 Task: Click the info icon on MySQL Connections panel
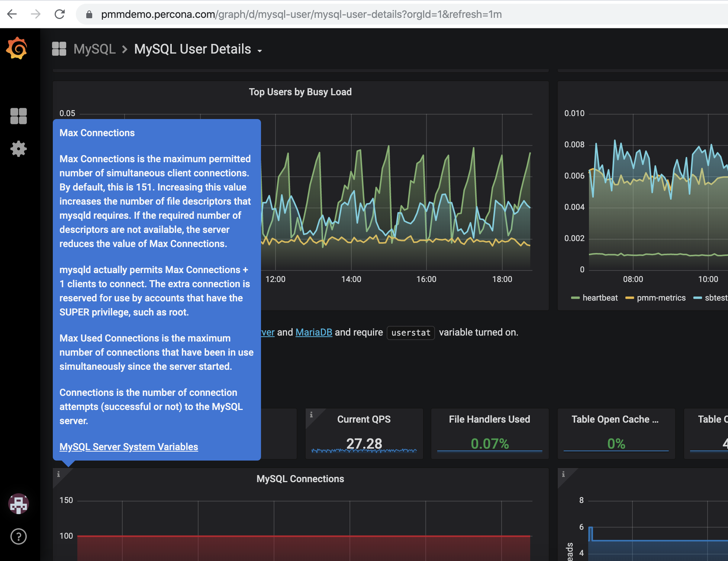pyautogui.click(x=58, y=474)
